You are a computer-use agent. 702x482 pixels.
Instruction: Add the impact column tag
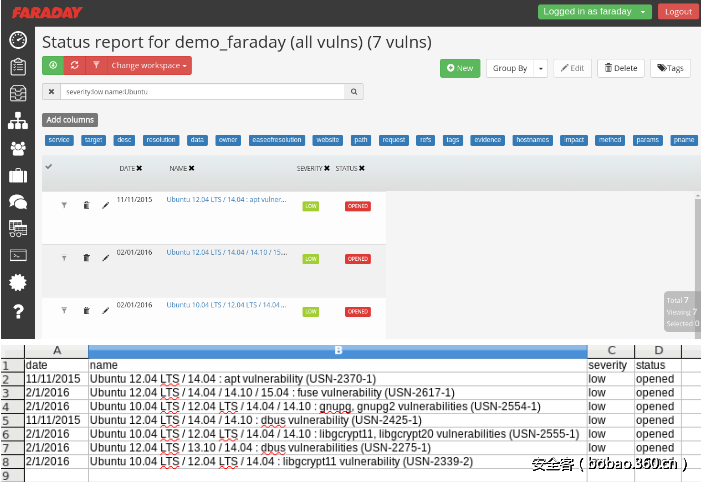point(574,140)
